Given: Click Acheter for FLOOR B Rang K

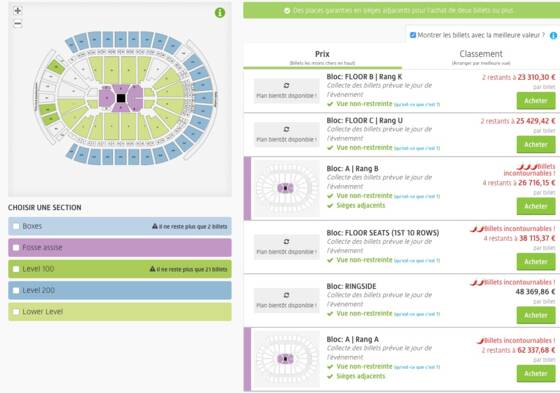Looking at the screenshot, I should click(x=536, y=101).
